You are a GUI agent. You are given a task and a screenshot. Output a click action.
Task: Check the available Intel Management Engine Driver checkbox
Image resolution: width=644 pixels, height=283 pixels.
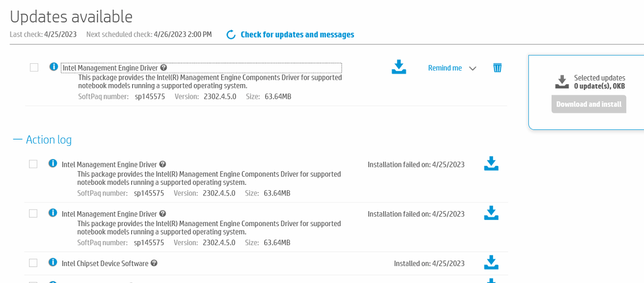(x=34, y=68)
